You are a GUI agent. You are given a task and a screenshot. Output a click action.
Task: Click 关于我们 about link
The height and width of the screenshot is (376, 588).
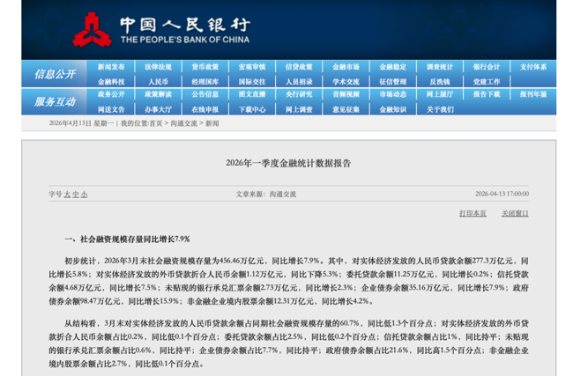pyautogui.click(x=439, y=109)
